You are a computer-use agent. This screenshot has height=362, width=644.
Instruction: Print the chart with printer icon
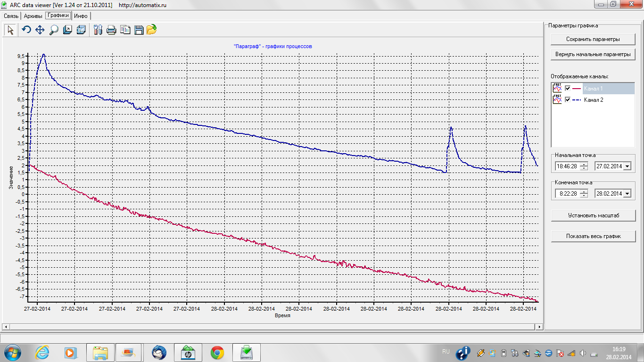[x=111, y=30]
